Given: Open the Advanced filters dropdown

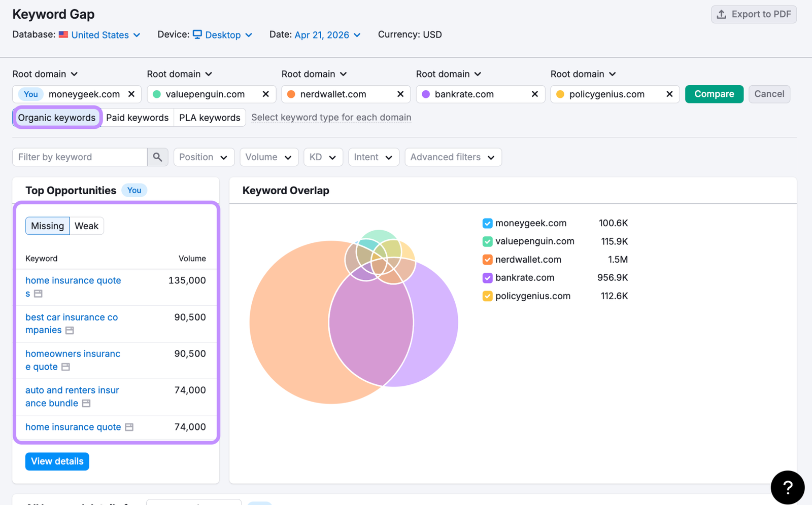Looking at the screenshot, I should tap(453, 157).
